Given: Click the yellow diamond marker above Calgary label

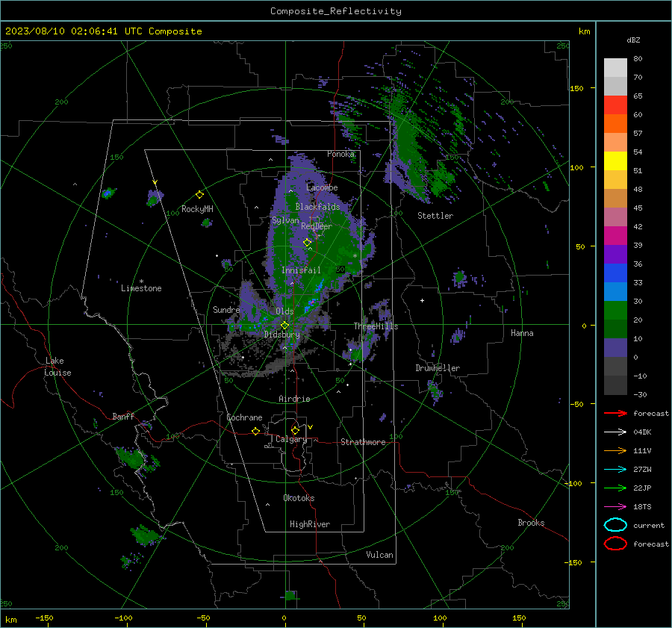Looking at the screenshot, I should [x=295, y=430].
